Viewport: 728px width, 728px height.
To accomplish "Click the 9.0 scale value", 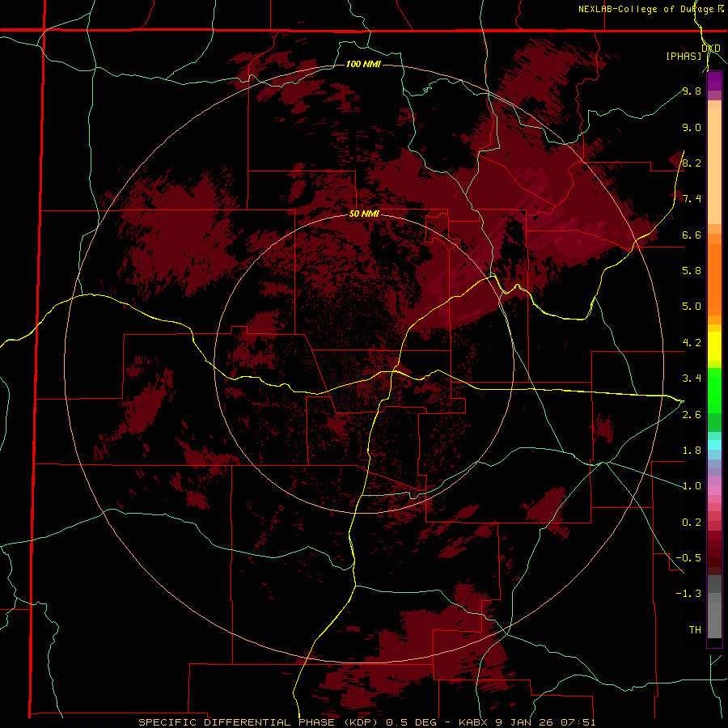I will pos(692,127).
